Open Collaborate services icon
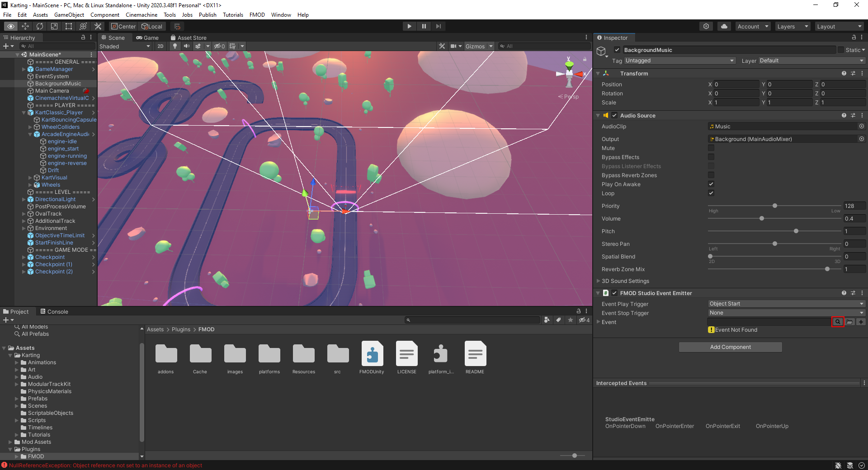This screenshot has width=868, height=470. tap(706, 26)
